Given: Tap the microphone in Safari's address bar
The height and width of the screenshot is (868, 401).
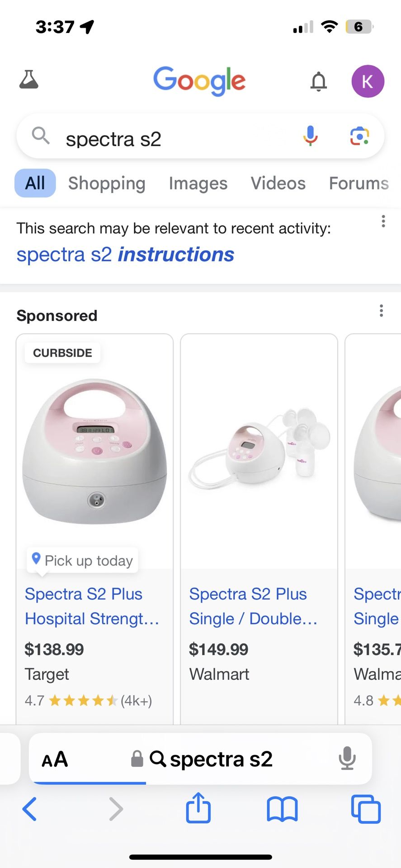Looking at the screenshot, I should (346, 759).
